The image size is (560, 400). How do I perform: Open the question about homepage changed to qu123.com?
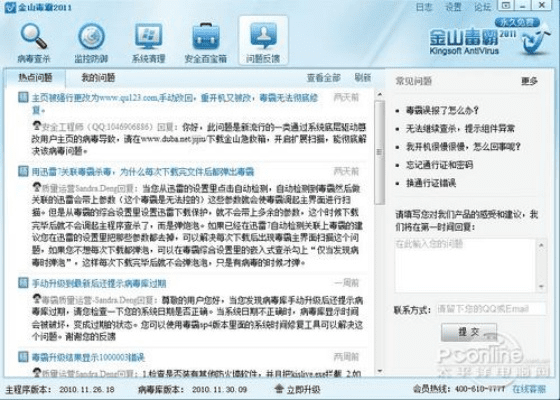tap(175, 104)
